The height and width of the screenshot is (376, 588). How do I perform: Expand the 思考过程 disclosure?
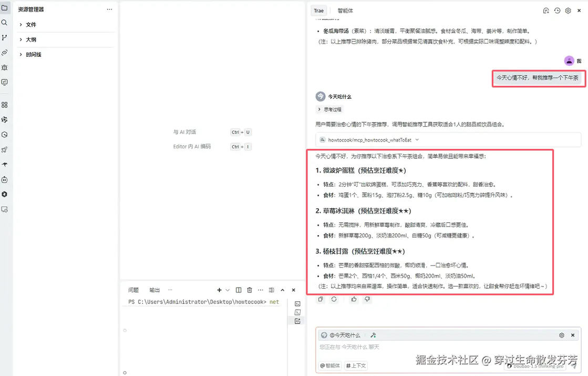point(330,109)
